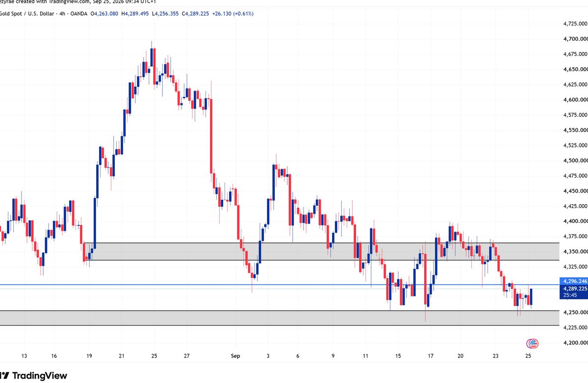
Task: Click the 4,225.000 price axis label
Action: [x=575, y=327]
